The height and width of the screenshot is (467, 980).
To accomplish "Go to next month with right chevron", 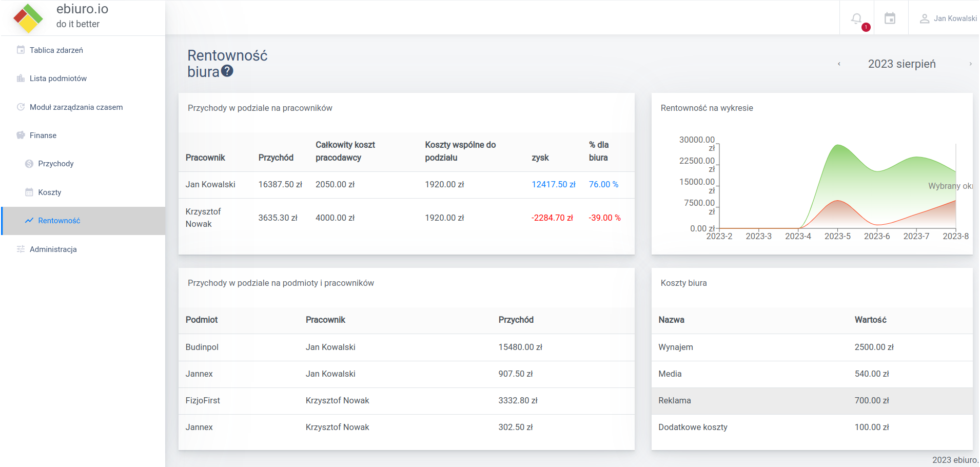I will click(970, 64).
